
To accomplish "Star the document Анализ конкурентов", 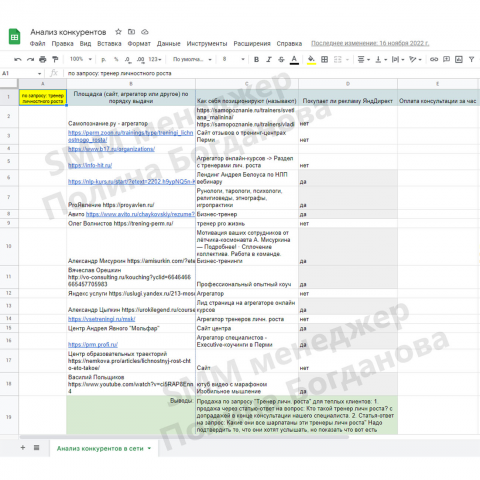I will 118,32.
